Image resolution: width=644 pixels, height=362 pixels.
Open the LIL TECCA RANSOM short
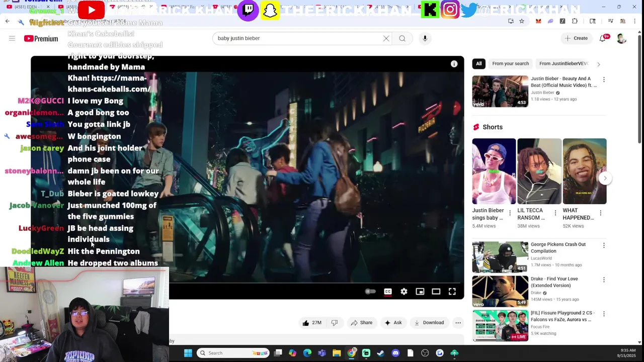(539, 171)
